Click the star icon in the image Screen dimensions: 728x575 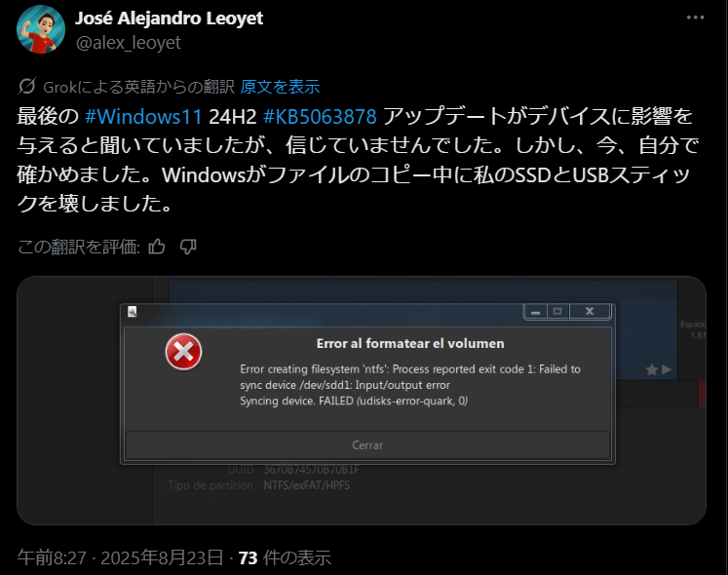[x=652, y=369]
